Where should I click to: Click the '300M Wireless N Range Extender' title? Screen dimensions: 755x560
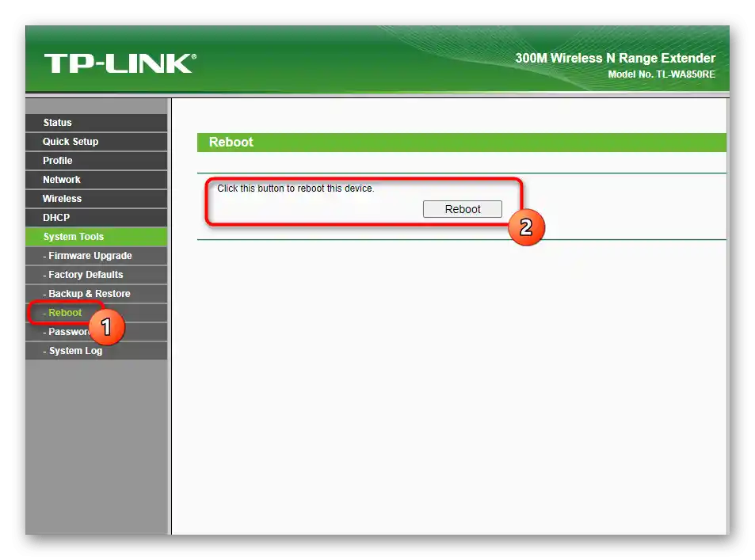tap(615, 59)
